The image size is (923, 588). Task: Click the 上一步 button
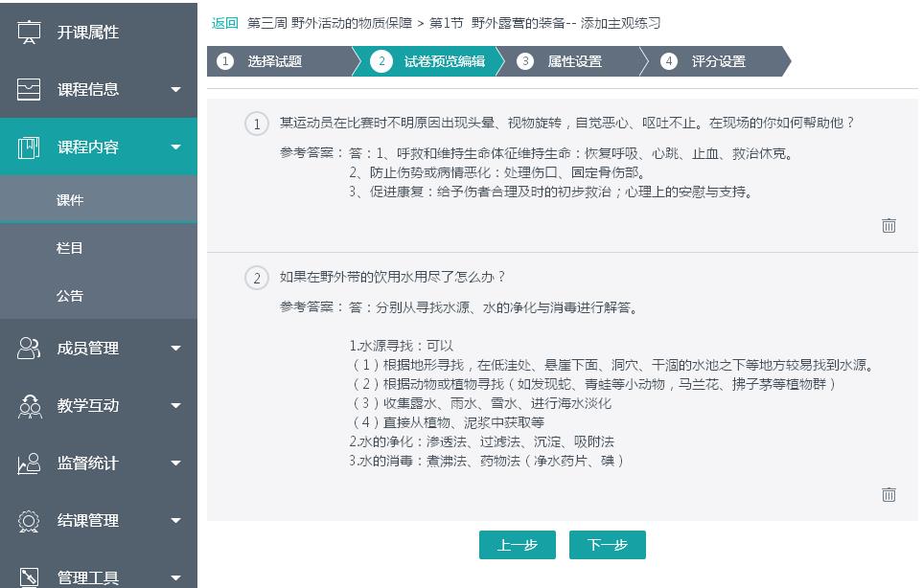tap(517, 545)
